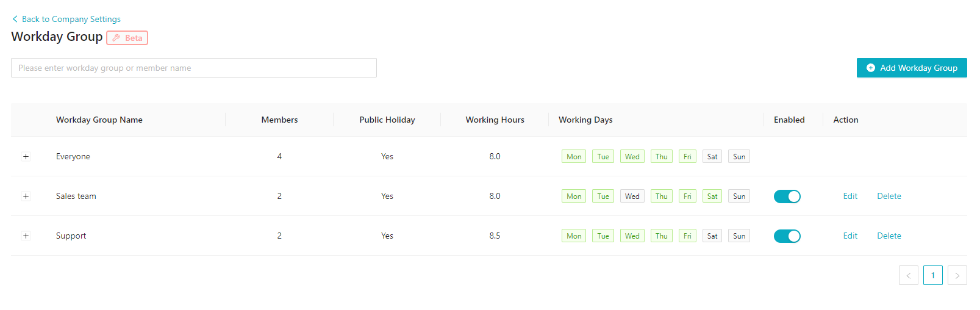Click Tue tag in Sales team row
This screenshot has height=310, width=980.
point(603,196)
